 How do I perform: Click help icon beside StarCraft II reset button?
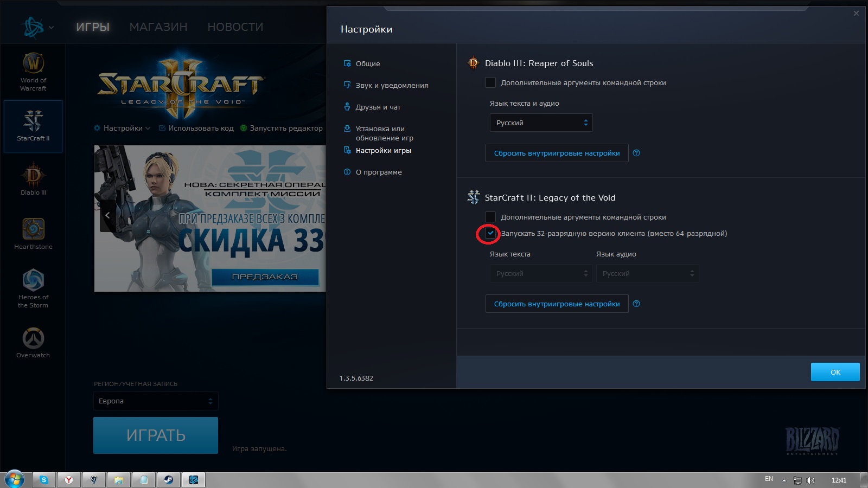(636, 304)
